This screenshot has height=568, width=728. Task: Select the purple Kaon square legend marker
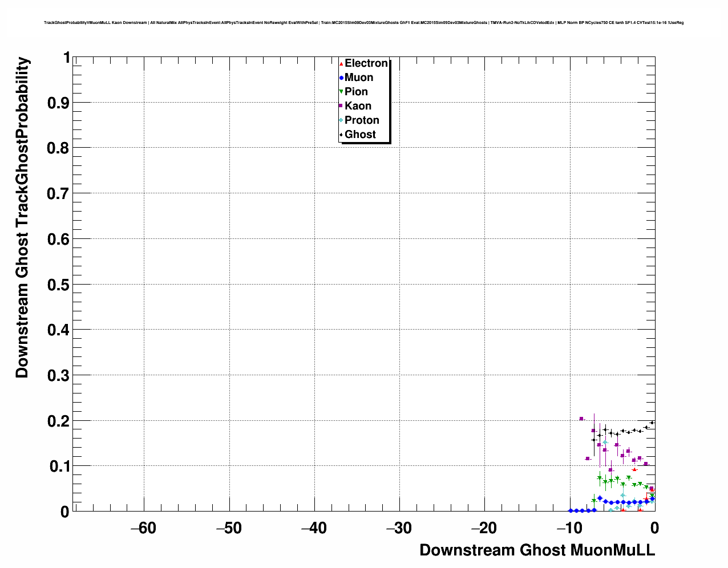341,106
